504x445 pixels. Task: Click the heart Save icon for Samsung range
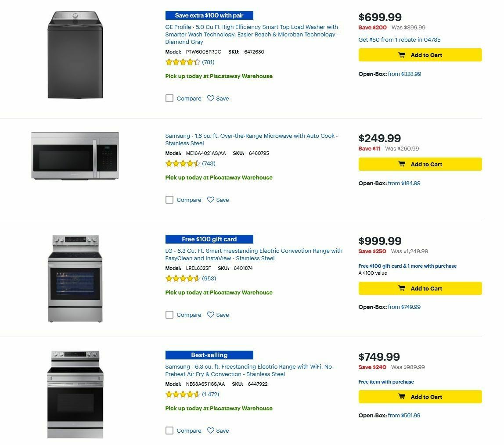coord(211,431)
